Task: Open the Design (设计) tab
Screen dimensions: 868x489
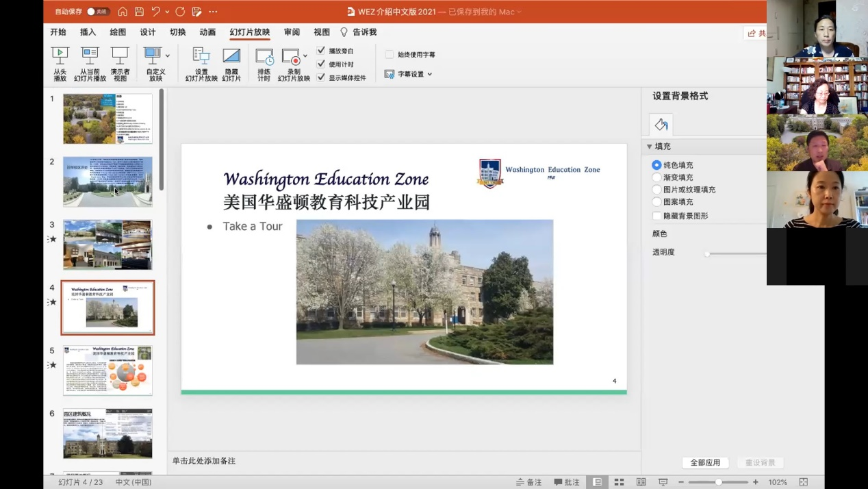Action: click(148, 32)
